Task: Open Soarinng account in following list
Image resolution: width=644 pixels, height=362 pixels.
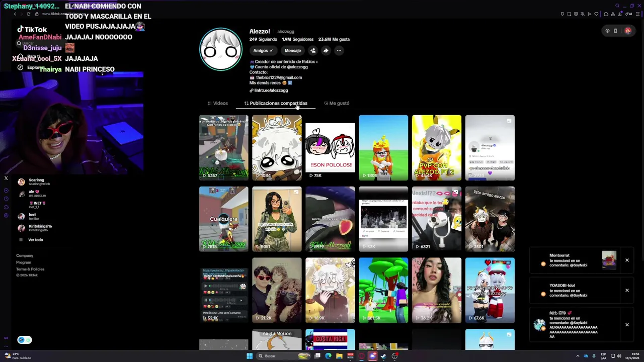Action: pyautogui.click(x=34, y=182)
